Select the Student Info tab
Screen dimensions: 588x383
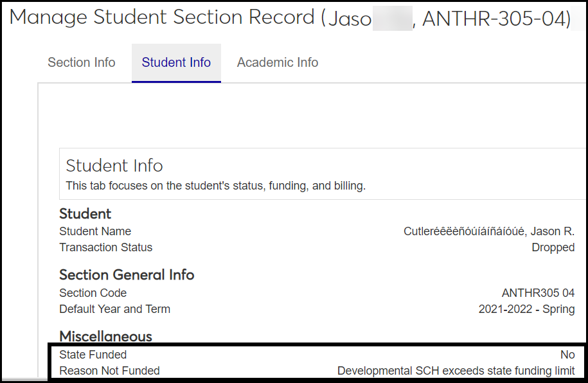tap(176, 62)
